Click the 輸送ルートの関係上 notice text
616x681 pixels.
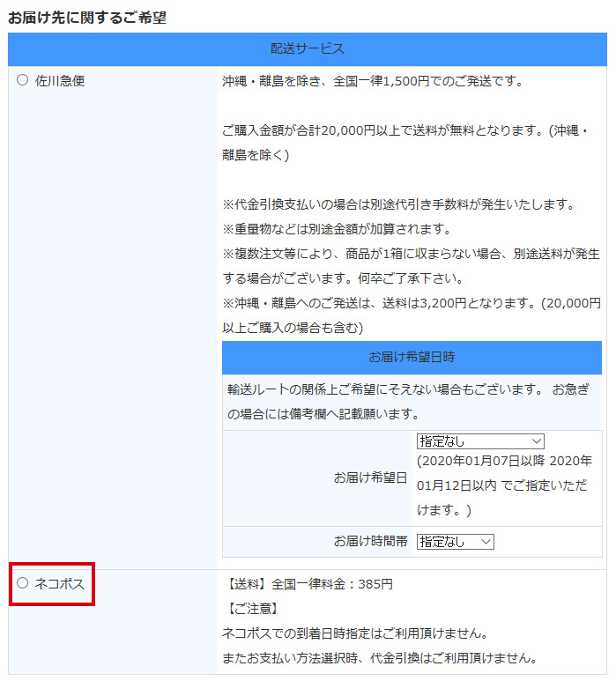point(408,402)
